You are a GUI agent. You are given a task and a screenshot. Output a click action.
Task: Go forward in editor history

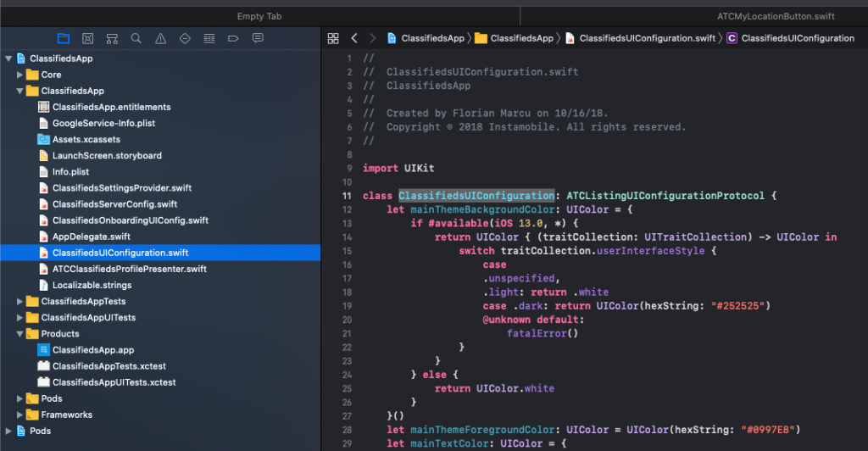tap(373, 38)
